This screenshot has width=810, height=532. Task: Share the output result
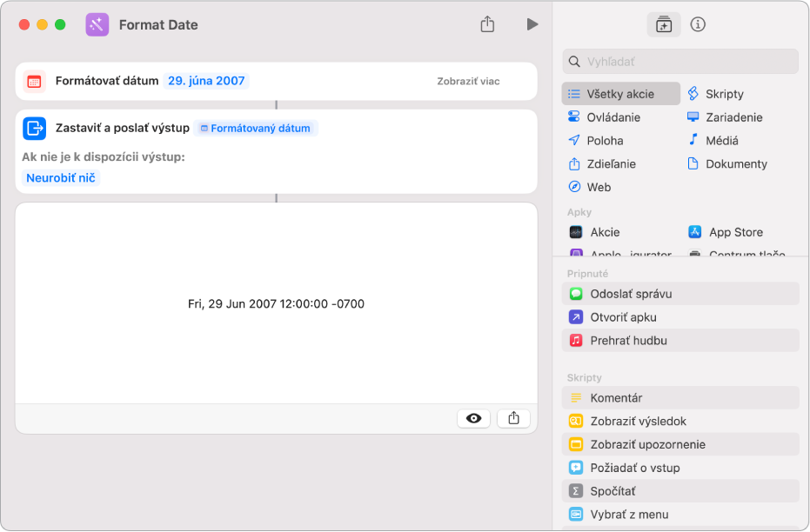(x=513, y=418)
